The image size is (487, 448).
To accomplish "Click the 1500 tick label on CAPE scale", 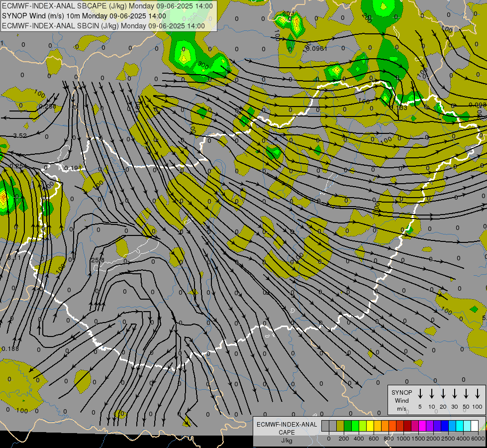I will pyautogui.click(x=418, y=439).
